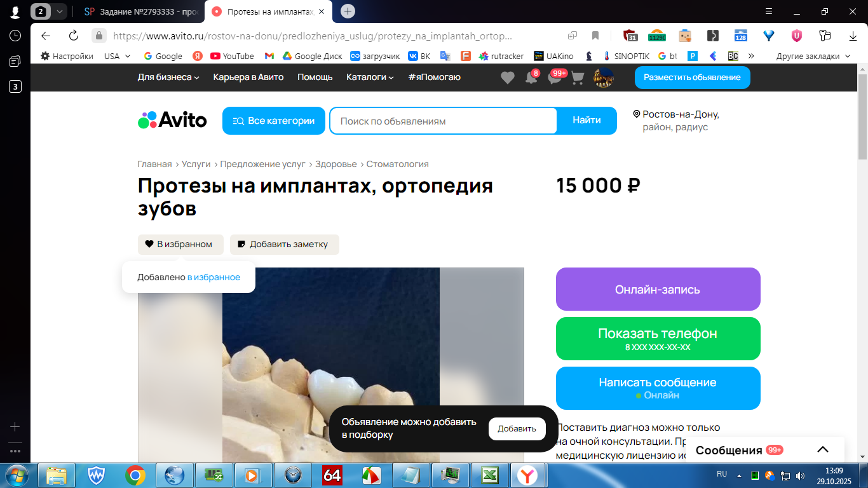Show hidden system tray icons
Image resolution: width=868 pixels, height=488 pixels.
click(739, 475)
